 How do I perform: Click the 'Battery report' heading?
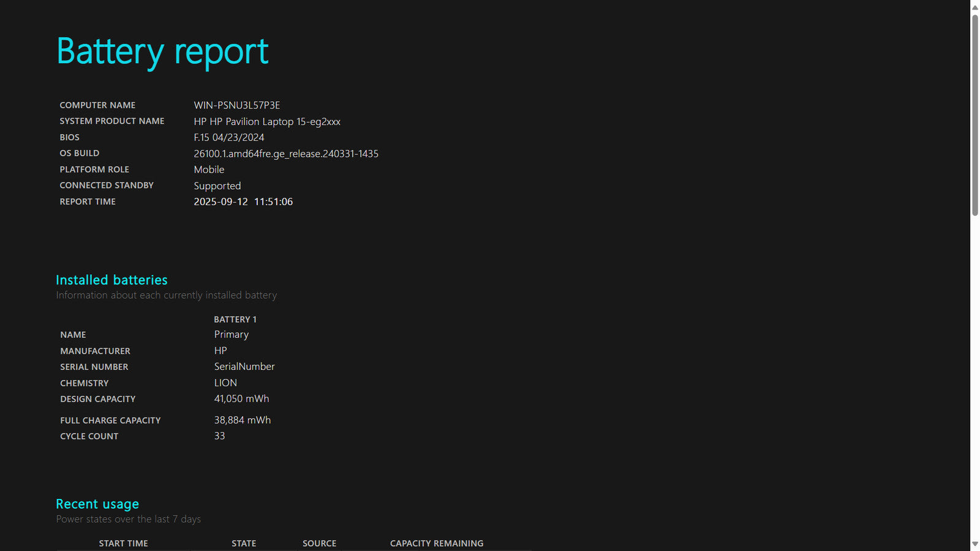[x=162, y=51]
